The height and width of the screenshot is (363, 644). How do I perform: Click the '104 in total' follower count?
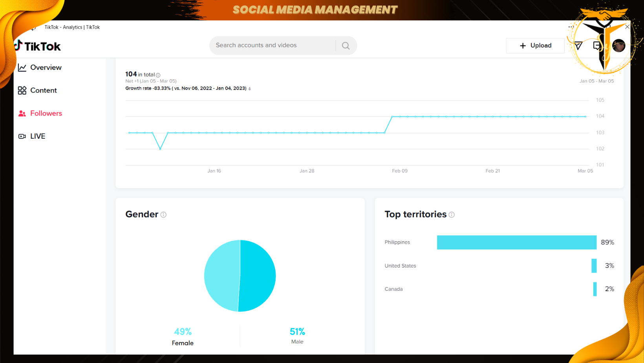pos(140,74)
